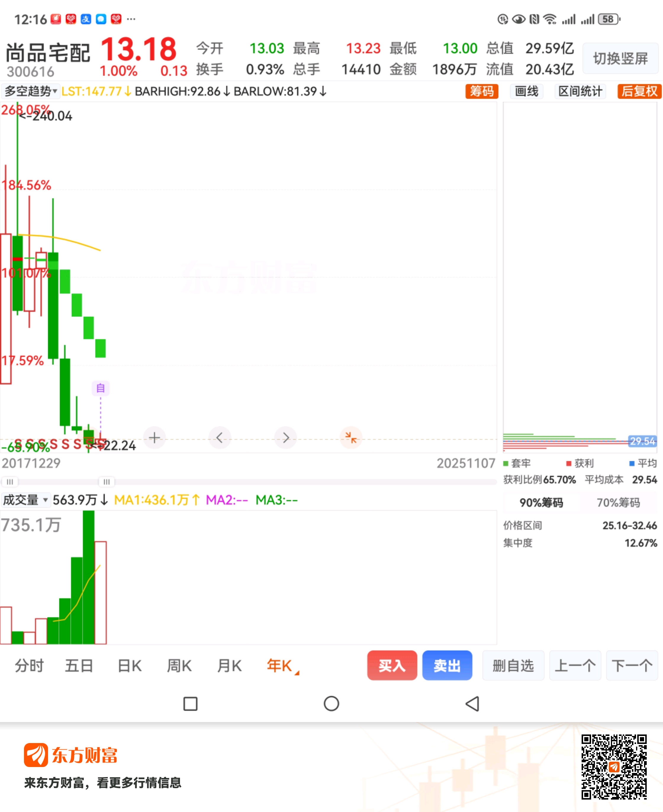Toggle the 筹码 chip distribution panel
663x812 pixels.
[481, 92]
